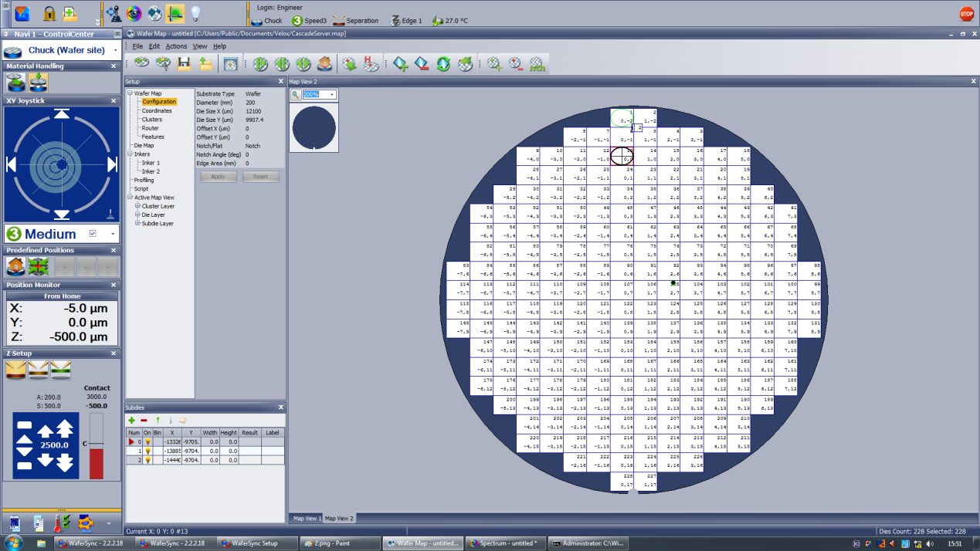The image size is (980, 551).
Task: Open the Actions menu
Action: pos(176,46)
